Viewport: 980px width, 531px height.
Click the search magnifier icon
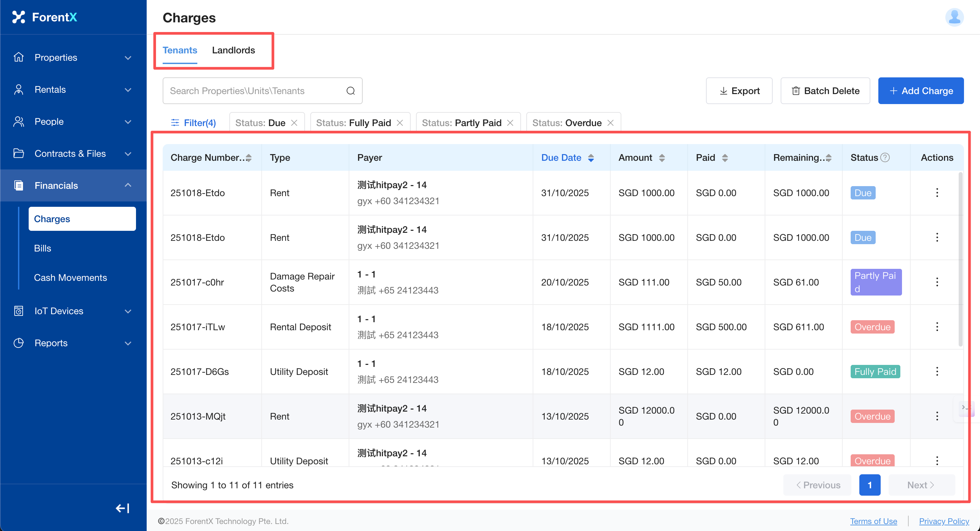(x=350, y=91)
